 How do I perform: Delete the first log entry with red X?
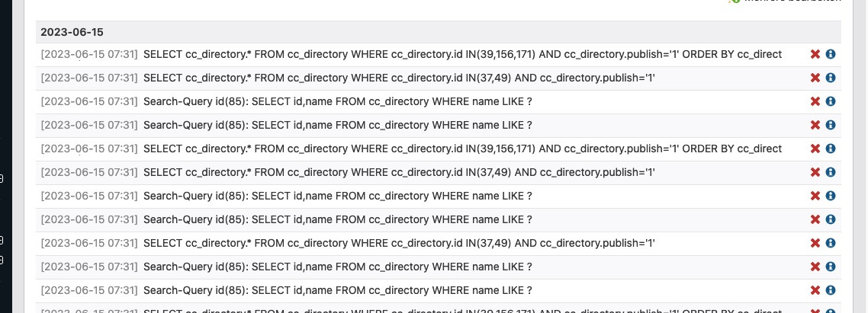pyautogui.click(x=815, y=54)
